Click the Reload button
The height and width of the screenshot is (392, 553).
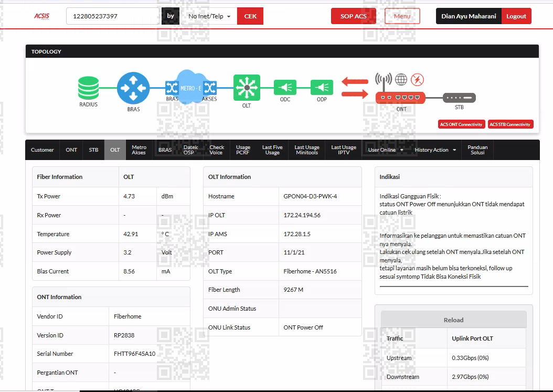(x=453, y=320)
